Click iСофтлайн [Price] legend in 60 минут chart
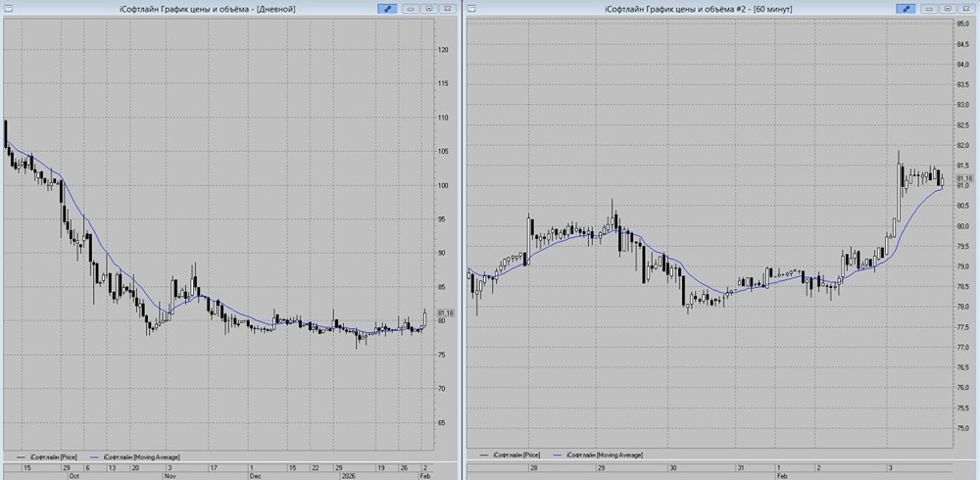Viewport: 980px width, 480px height. pos(510,455)
